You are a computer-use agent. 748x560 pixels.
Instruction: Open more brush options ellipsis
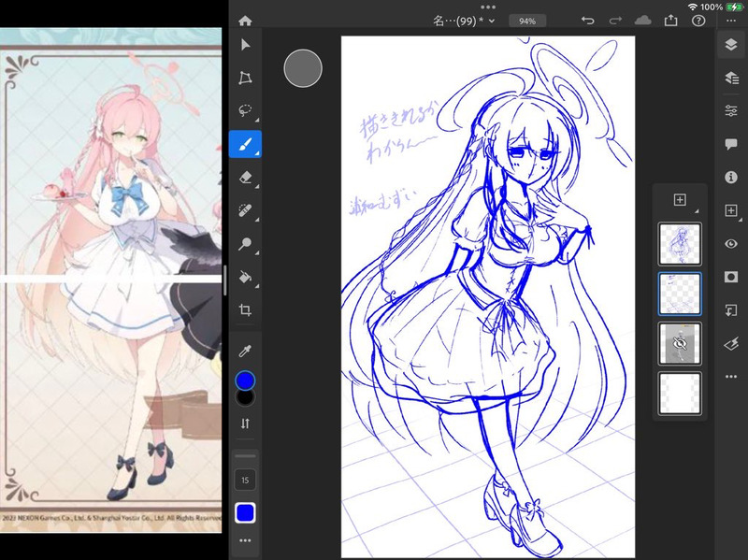[245, 540]
